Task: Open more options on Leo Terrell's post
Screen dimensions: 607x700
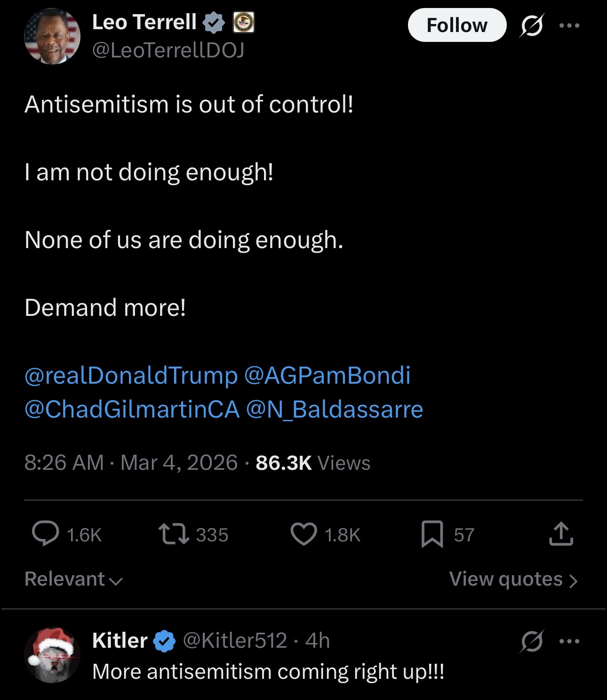Action: point(569,25)
